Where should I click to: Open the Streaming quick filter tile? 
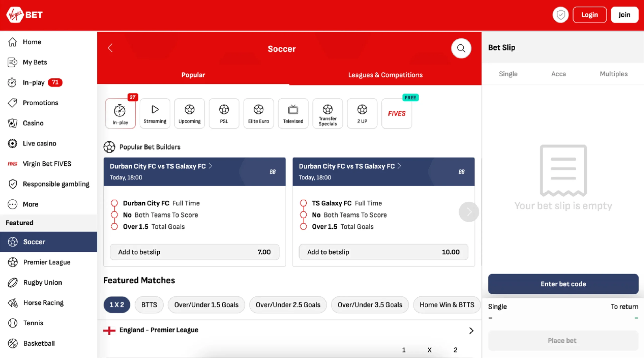155,114
